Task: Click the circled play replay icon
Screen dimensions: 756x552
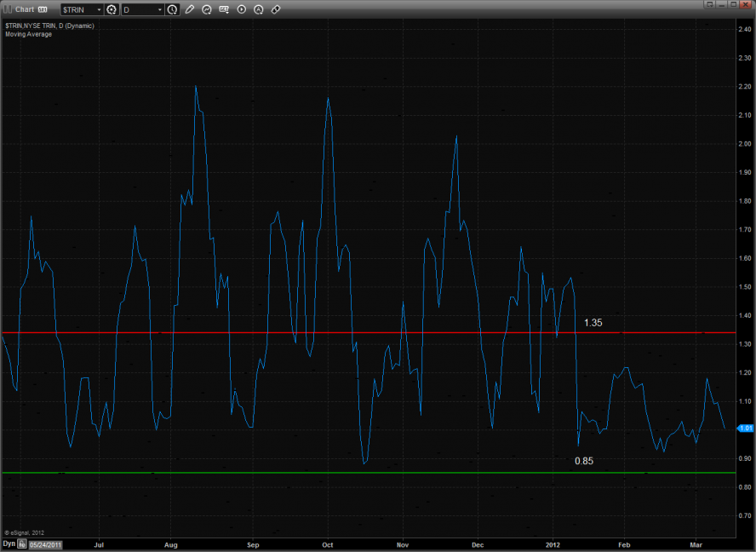Action: 242,10
